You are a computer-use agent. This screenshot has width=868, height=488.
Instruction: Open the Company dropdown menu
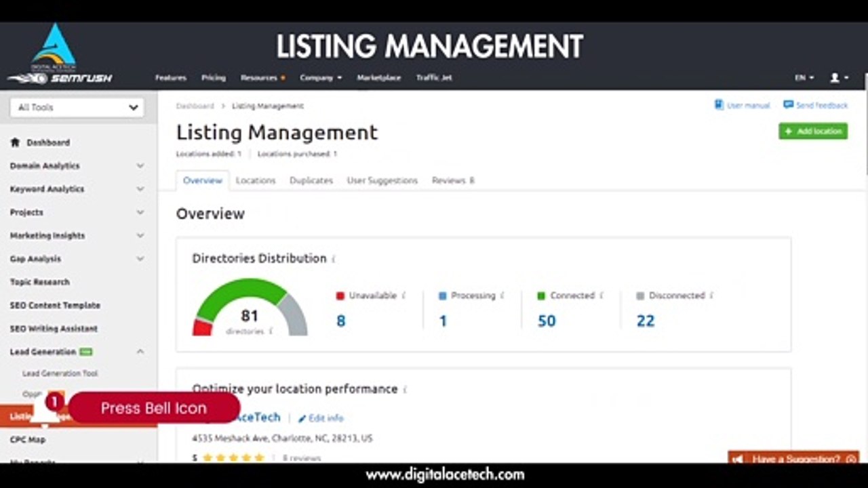tap(321, 78)
